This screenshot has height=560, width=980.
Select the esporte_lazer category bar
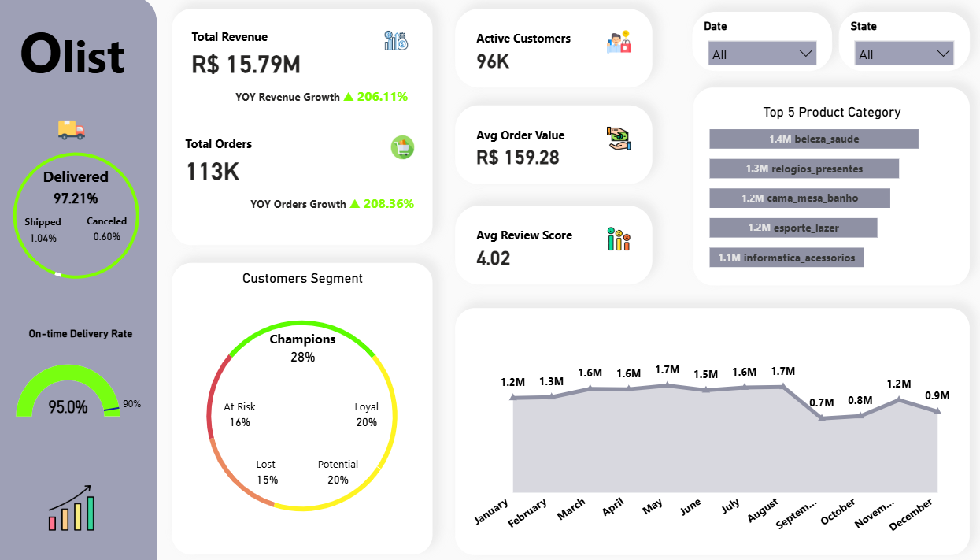coord(793,228)
